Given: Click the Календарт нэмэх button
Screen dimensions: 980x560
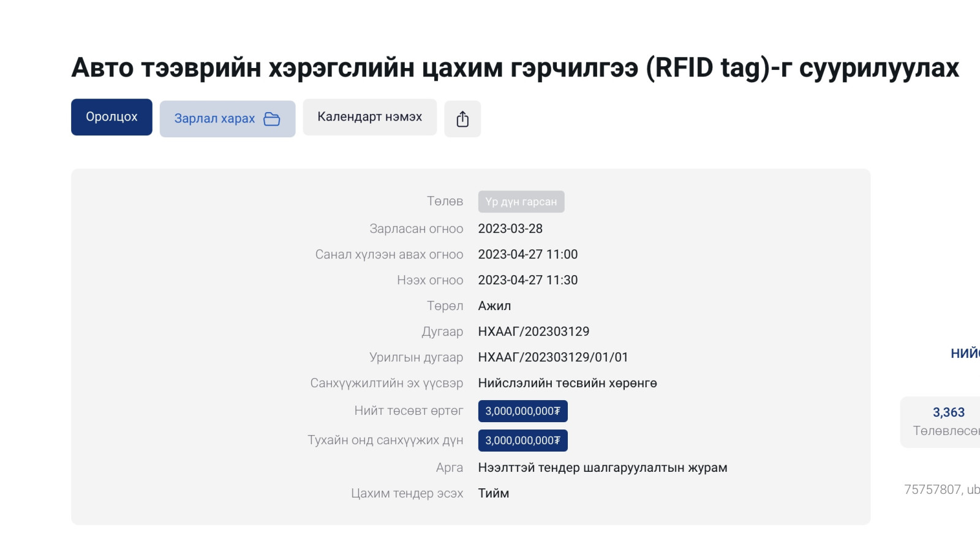Looking at the screenshot, I should pyautogui.click(x=369, y=117).
